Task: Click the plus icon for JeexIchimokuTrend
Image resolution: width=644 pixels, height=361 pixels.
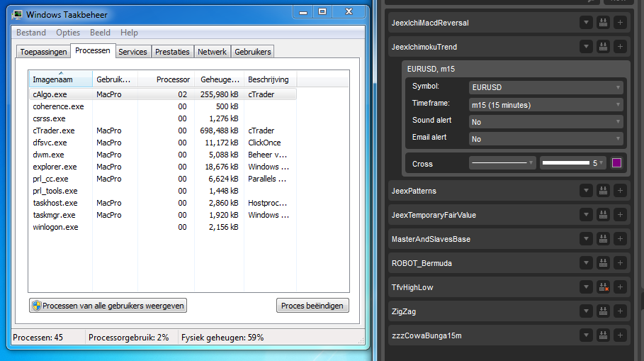Action: 620,47
